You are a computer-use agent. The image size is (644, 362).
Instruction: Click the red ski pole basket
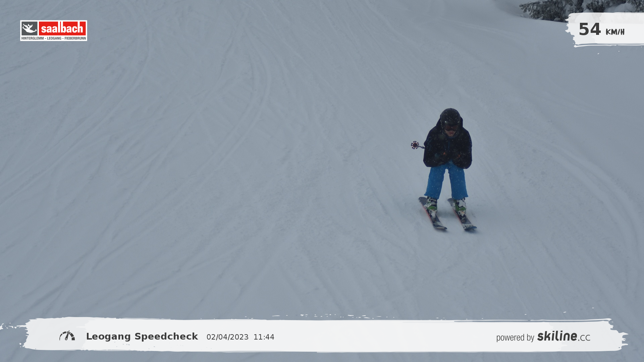pyautogui.click(x=415, y=145)
